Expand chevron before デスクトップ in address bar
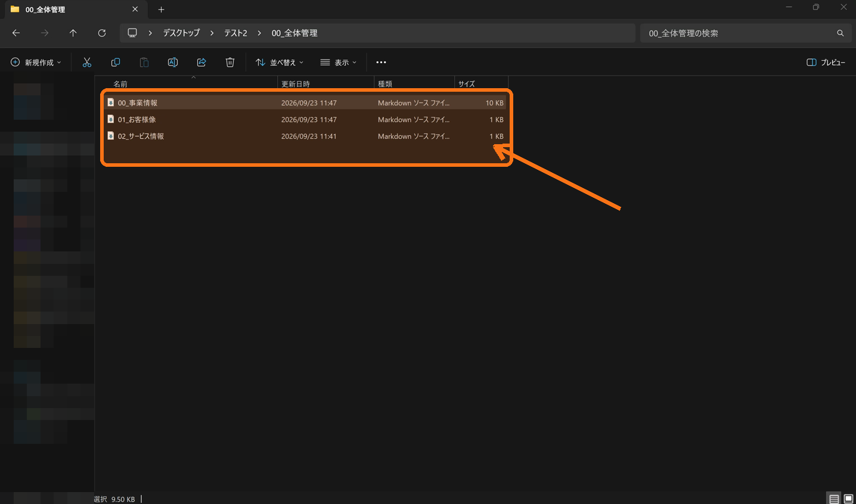This screenshot has width=856, height=504. [150, 33]
